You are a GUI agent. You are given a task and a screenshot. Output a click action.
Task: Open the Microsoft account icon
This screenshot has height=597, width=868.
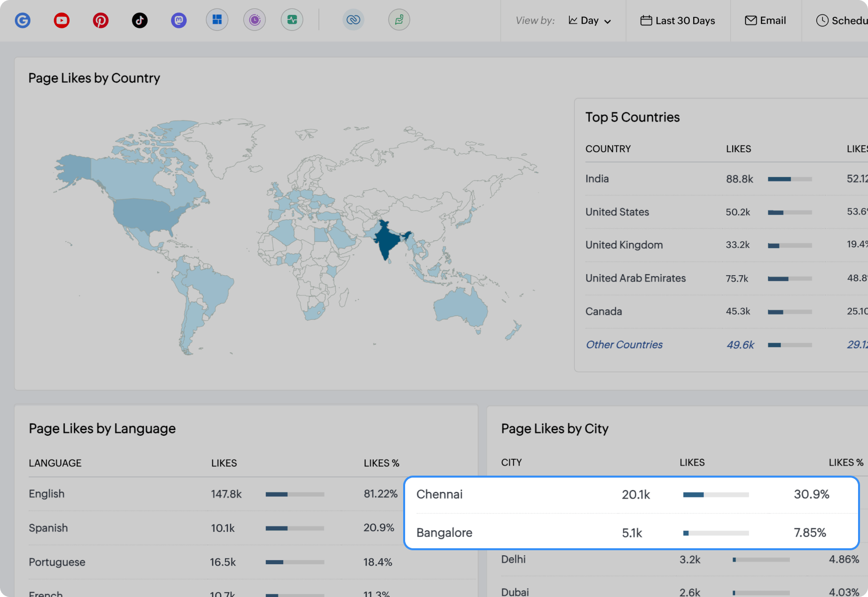(x=217, y=20)
